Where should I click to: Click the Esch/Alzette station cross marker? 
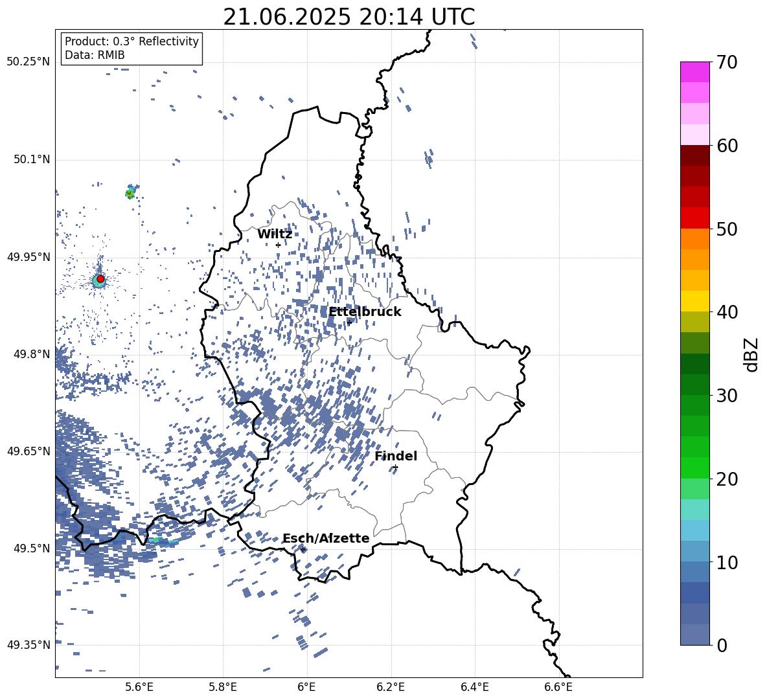pyautogui.click(x=303, y=549)
